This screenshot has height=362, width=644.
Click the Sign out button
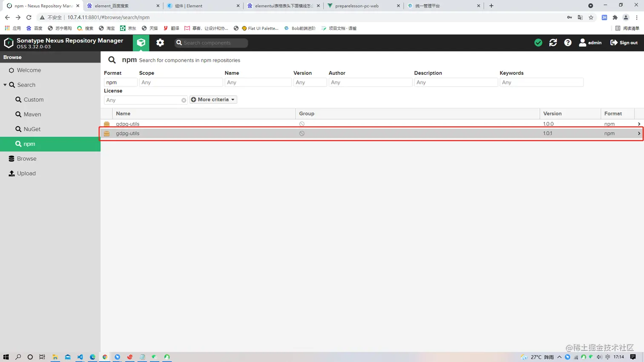coord(624,43)
